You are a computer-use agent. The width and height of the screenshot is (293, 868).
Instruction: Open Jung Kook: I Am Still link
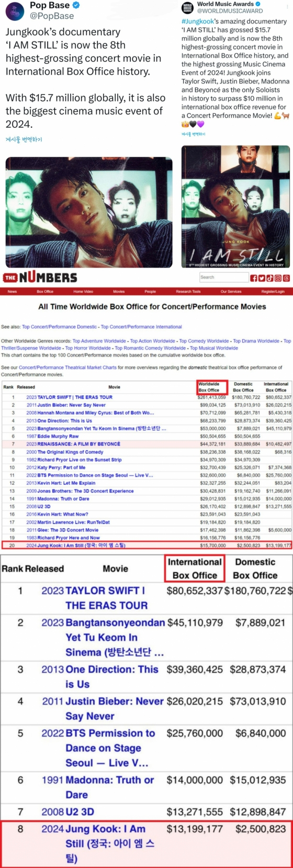tap(81, 545)
